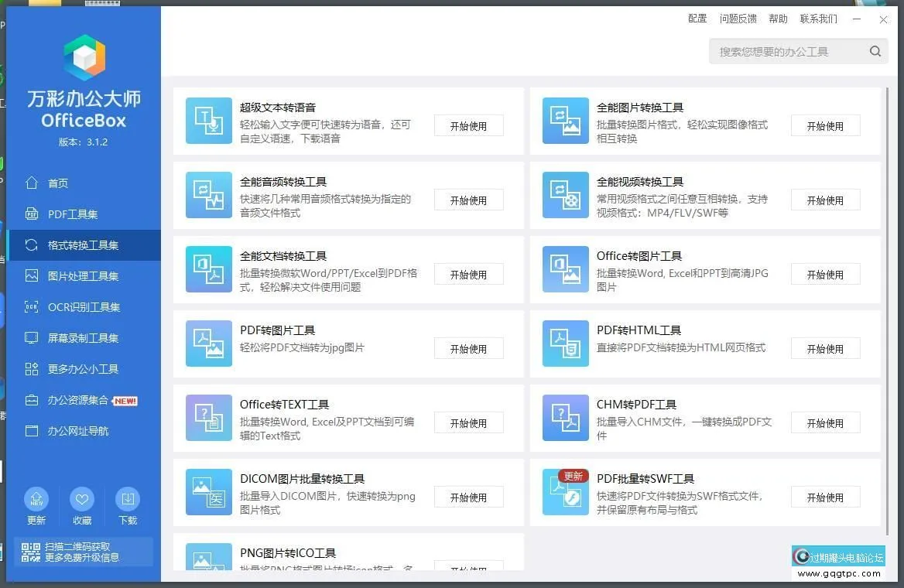Click the 下载 download icon
The height and width of the screenshot is (588, 904).
pos(128,499)
